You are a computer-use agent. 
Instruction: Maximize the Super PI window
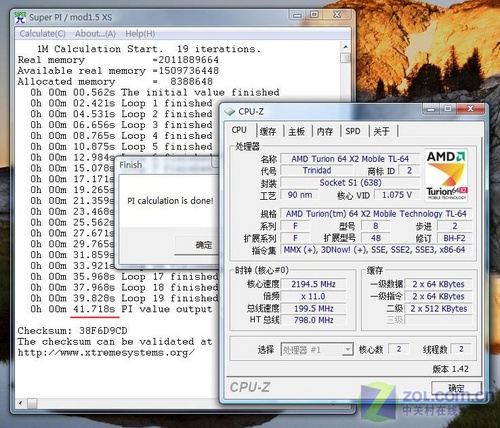(x=314, y=14)
